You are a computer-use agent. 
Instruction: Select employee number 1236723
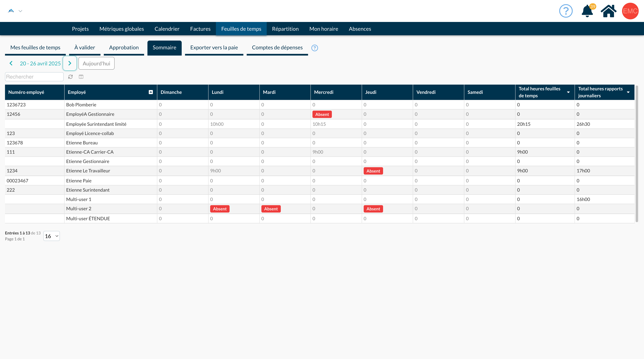click(16, 105)
